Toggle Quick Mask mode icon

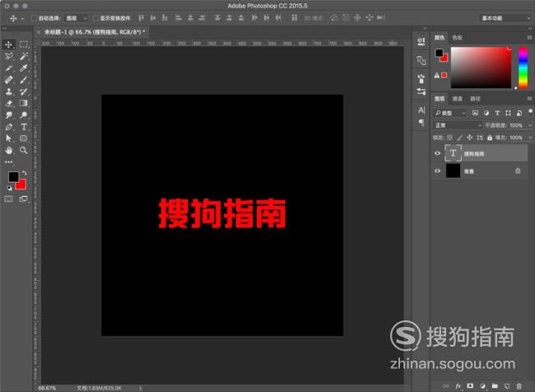tap(8, 198)
